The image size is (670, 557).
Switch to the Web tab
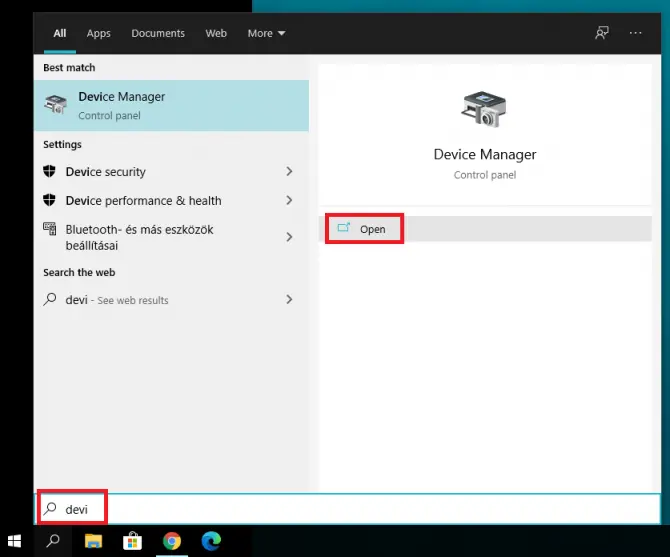click(216, 33)
